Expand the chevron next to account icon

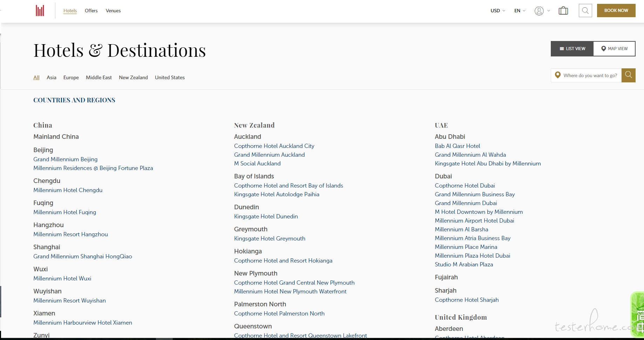[x=549, y=11]
